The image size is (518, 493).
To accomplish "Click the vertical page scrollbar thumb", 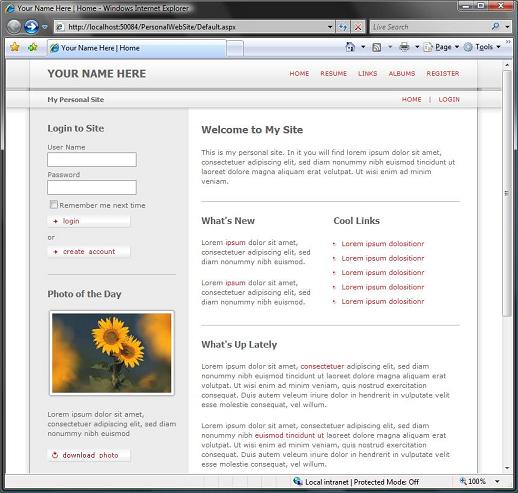I will [x=507, y=193].
